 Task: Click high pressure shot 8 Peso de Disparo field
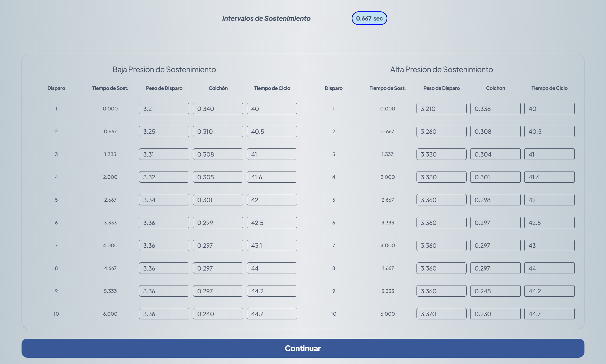point(441,268)
